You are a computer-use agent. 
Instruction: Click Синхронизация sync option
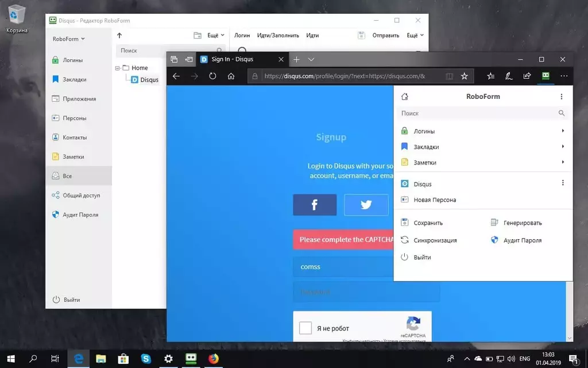(428, 240)
